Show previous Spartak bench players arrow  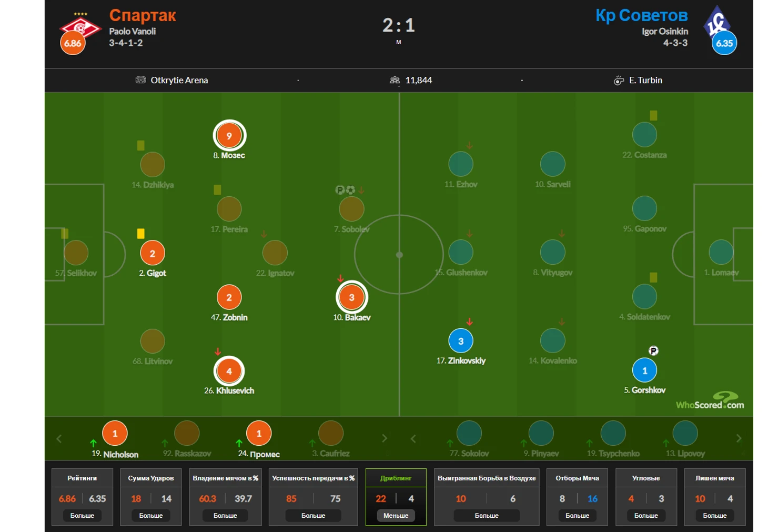pos(59,438)
